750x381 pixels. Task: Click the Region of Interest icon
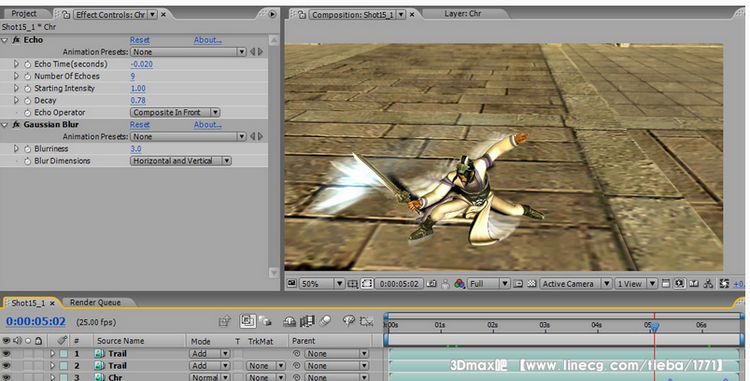[x=518, y=283]
